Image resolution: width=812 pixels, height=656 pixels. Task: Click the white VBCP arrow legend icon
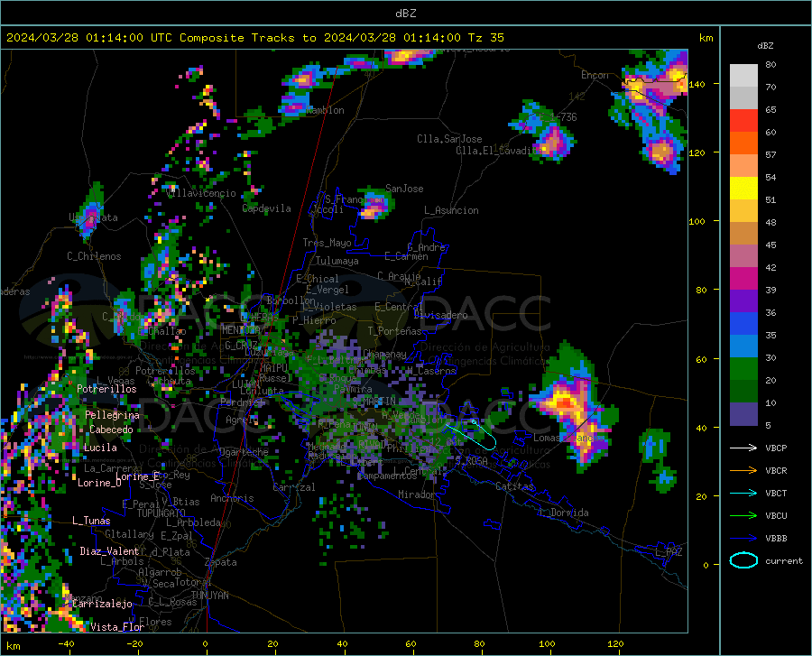pyautogui.click(x=743, y=448)
